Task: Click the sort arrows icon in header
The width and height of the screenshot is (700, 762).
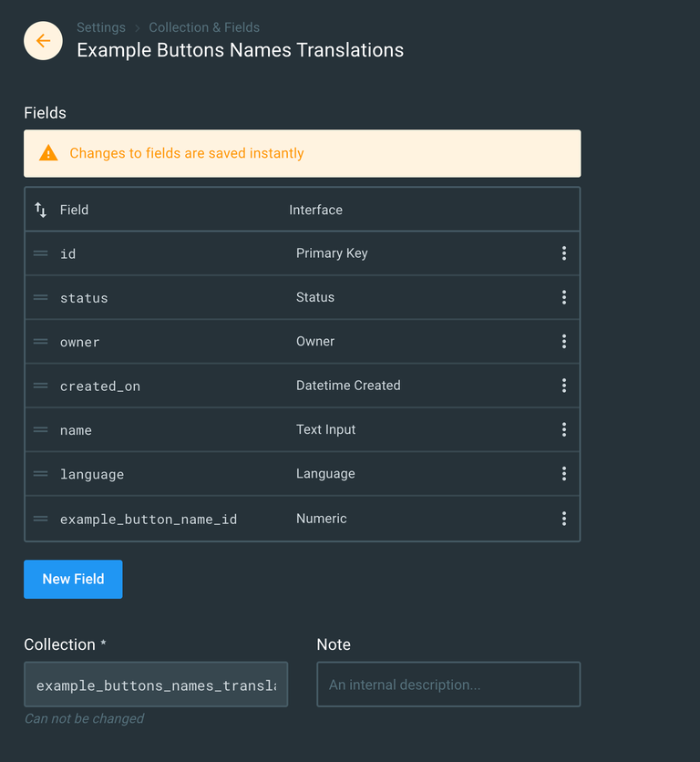Action: (40, 210)
